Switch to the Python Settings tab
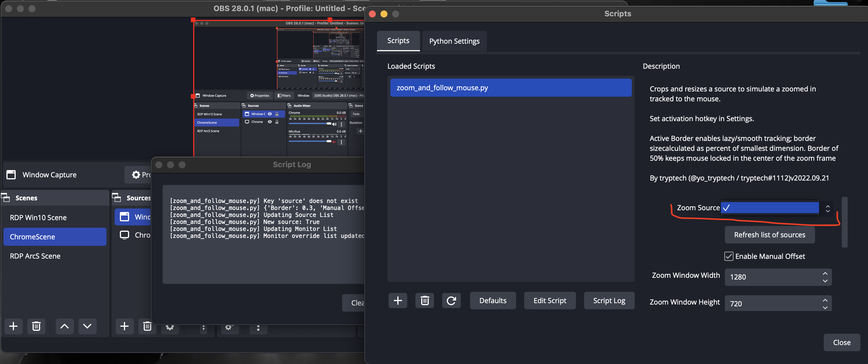Screen dimensions: 868x364 pos(454,41)
